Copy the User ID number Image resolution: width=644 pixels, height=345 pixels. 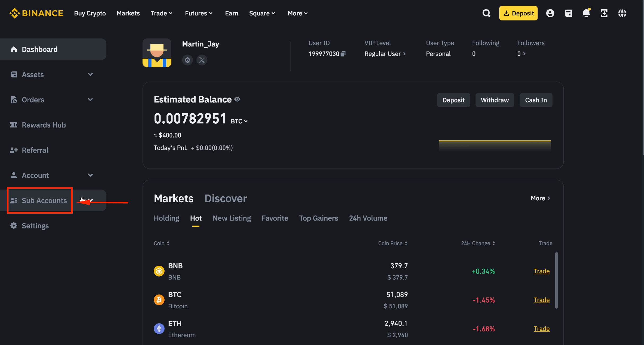tap(343, 54)
